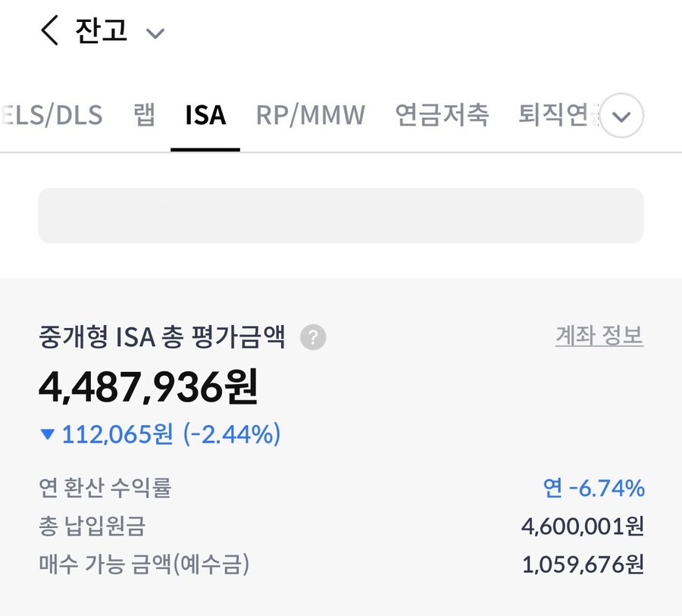Tap the blue down-triangle loss indicator
The image size is (682, 616).
tap(47, 434)
